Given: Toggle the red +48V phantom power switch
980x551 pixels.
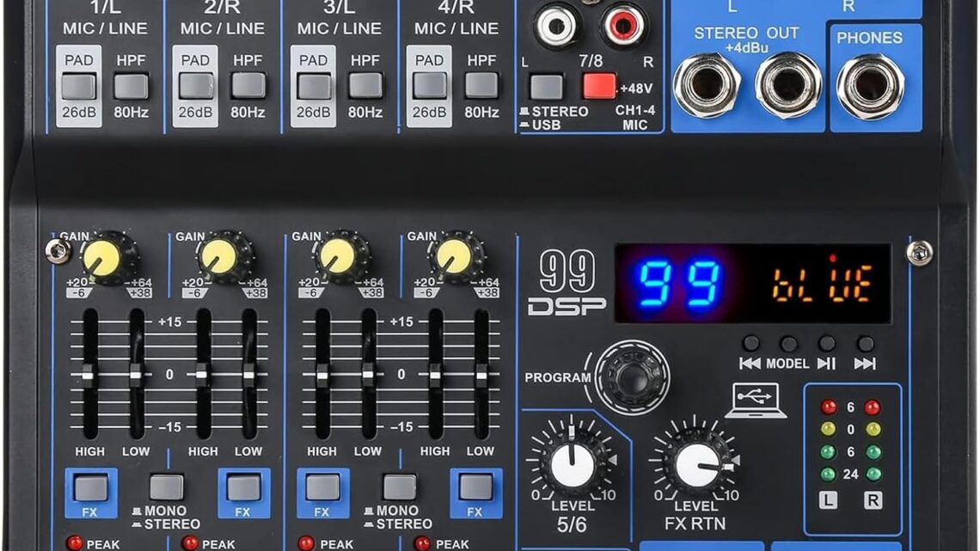Looking at the screenshot, I should (599, 86).
